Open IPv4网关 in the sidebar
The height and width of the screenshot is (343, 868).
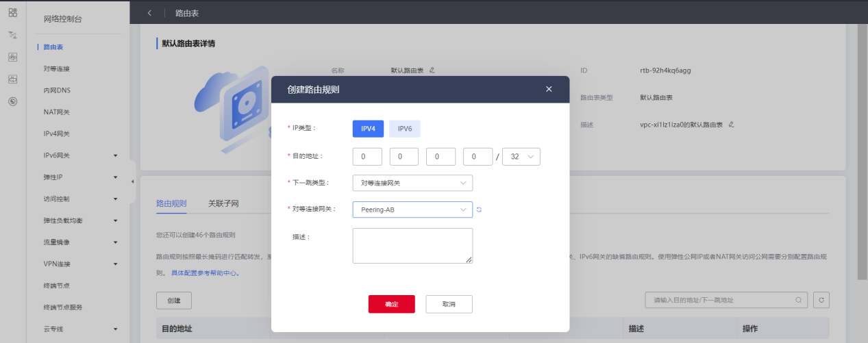[56, 134]
